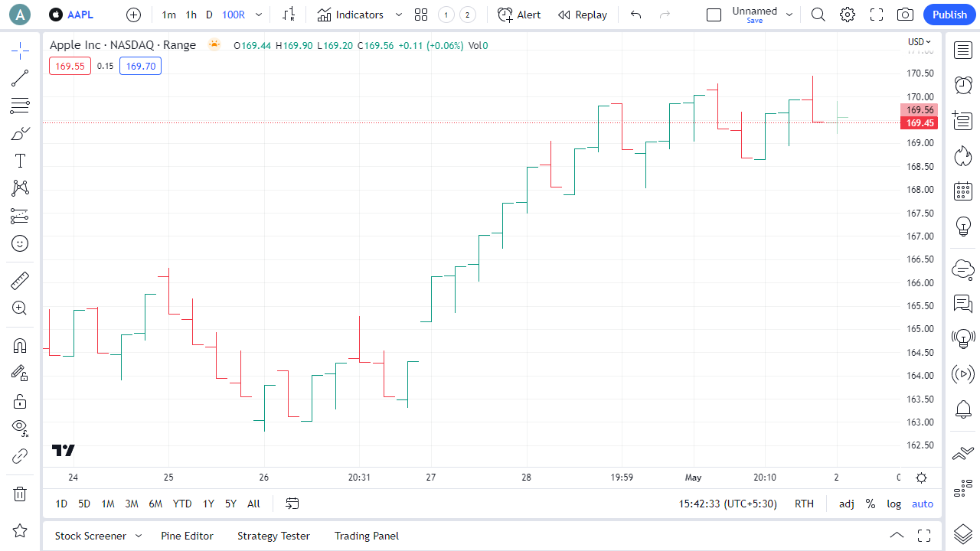
Task: Click the 169.70 buy price button
Action: 140,66
